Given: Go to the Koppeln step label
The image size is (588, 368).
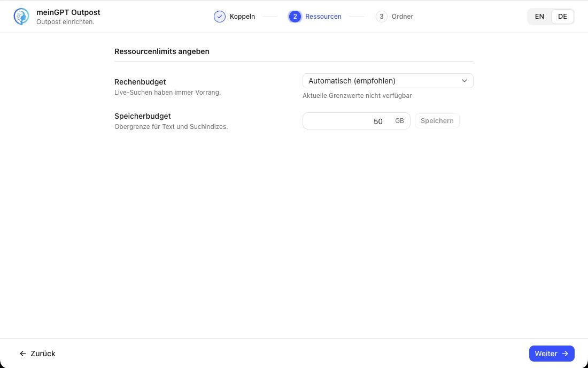Looking at the screenshot, I should point(242,17).
